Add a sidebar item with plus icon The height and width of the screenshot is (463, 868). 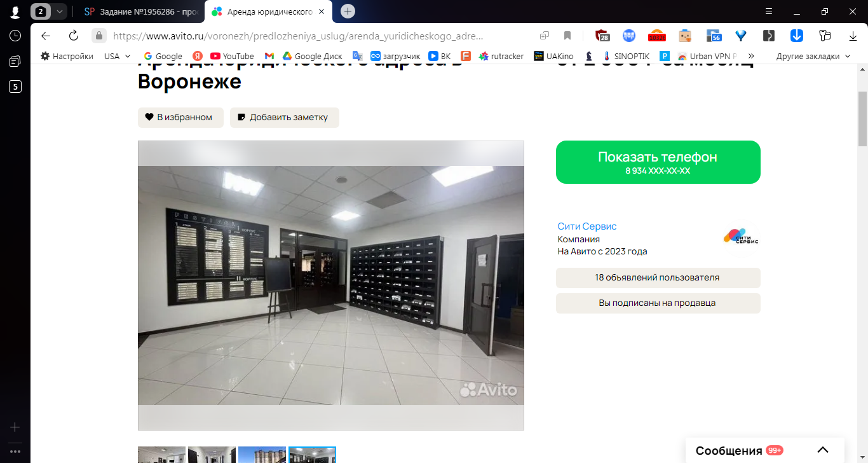[x=15, y=427]
